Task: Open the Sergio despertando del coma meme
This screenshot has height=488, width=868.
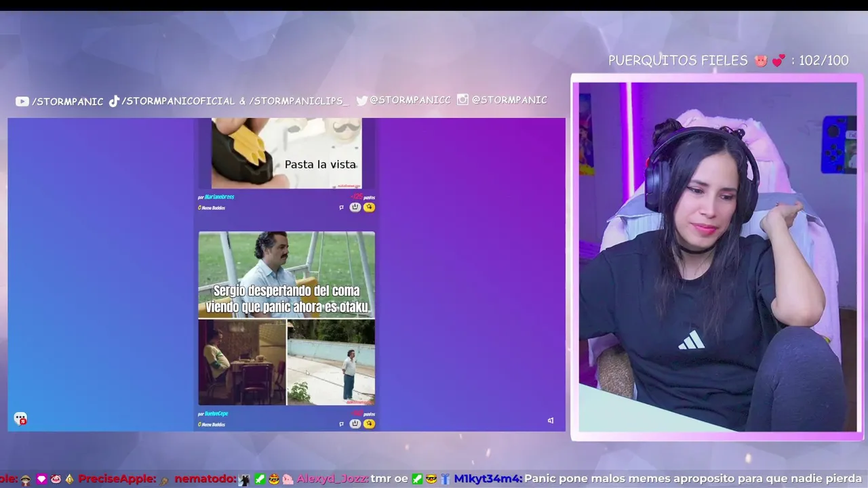Action: tap(286, 319)
